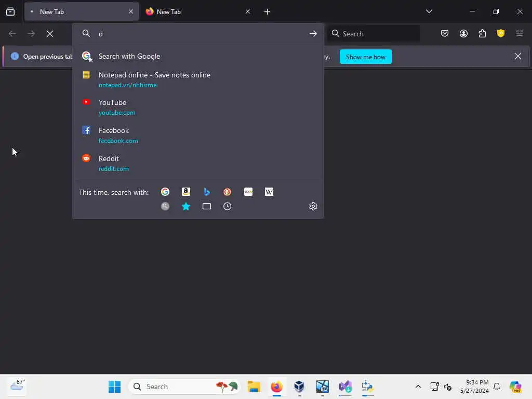The image size is (532, 399).
Task: Switch to the first New Tab
Action: (82, 11)
